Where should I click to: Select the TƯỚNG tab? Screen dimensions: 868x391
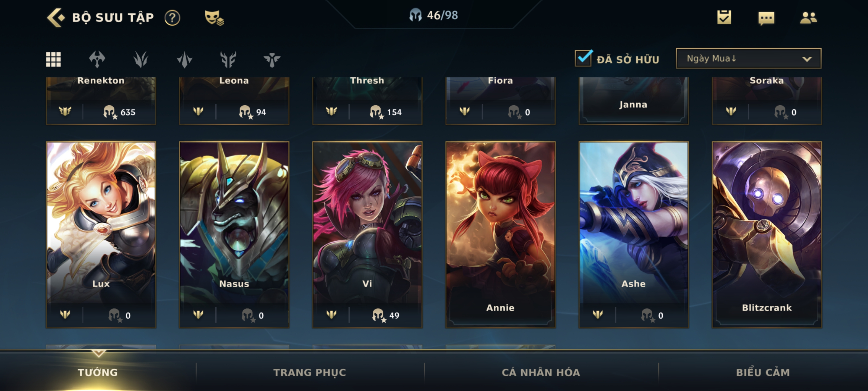[x=98, y=372]
